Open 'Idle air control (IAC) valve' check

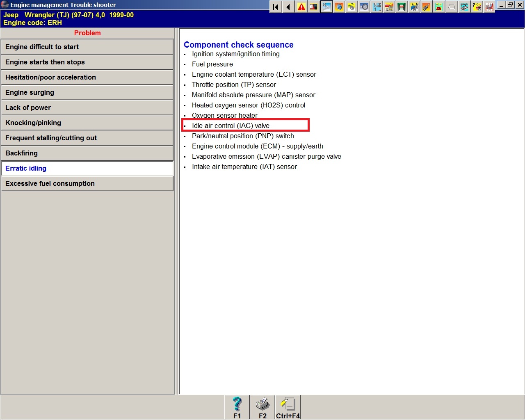[x=231, y=126]
